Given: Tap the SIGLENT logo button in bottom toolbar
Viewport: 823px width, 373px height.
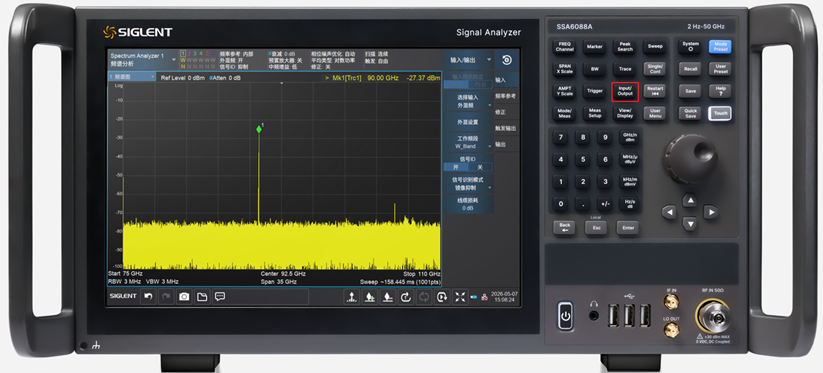Looking at the screenshot, I should [x=123, y=296].
